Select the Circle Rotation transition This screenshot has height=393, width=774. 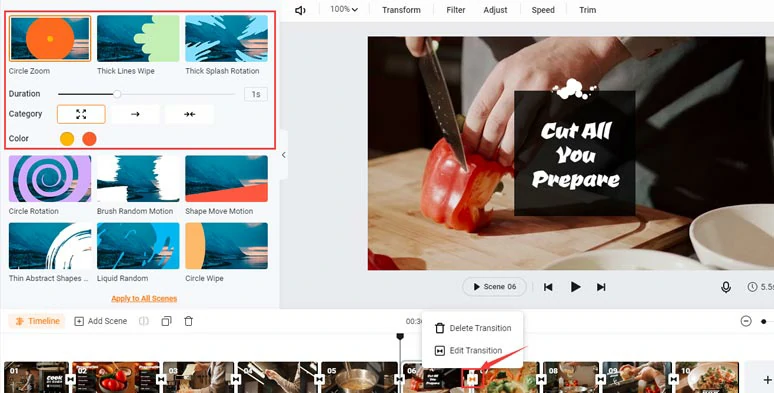point(50,179)
